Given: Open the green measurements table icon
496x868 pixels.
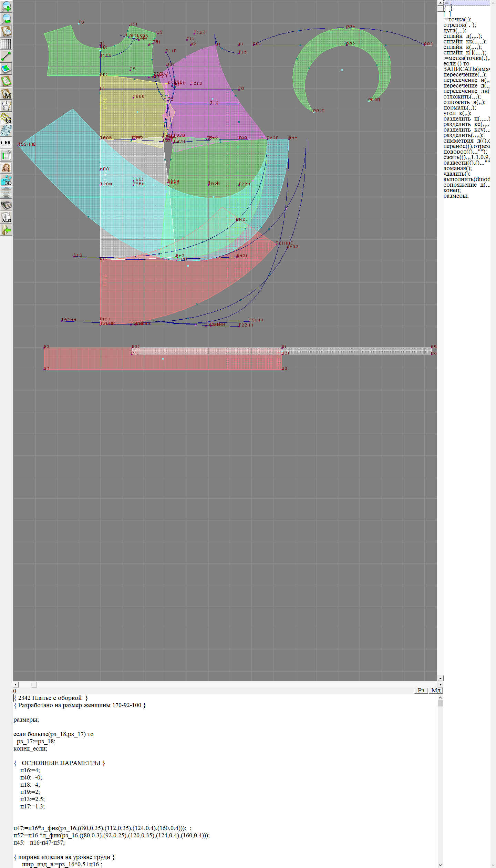Looking at the screenshot, I should click(6, 155).
